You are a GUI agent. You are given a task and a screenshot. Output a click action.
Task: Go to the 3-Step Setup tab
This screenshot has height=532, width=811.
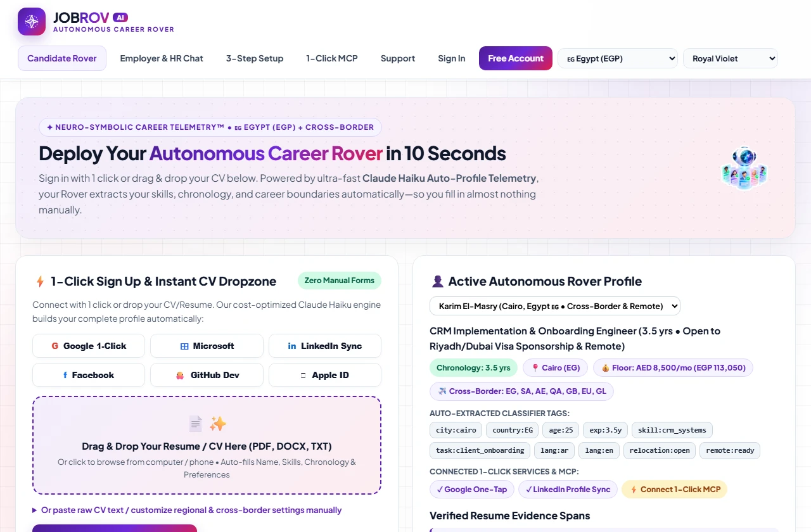[x=255, y=58]
